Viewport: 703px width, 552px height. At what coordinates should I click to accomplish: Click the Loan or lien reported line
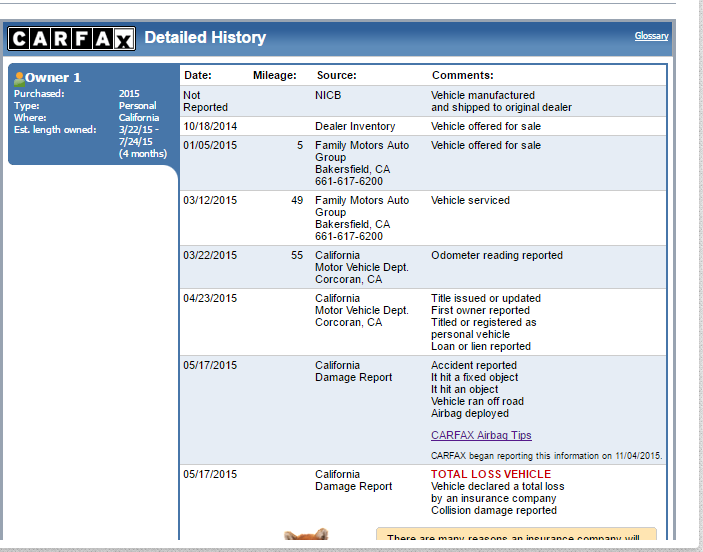(481, 346)
